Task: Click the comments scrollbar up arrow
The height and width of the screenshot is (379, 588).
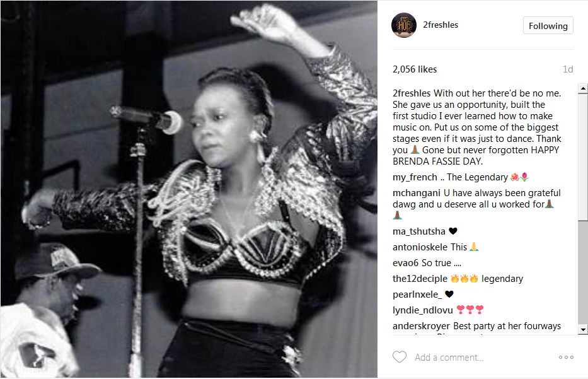Action: [x=583, y=89]
